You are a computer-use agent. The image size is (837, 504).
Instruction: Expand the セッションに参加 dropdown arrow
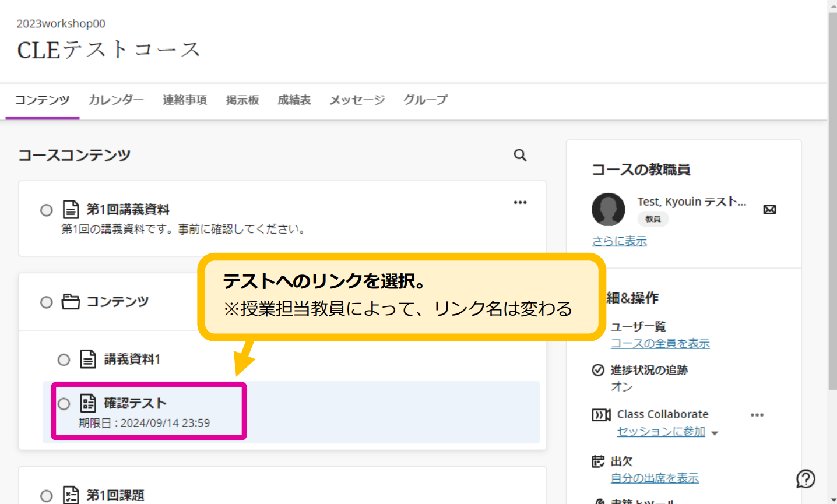[x=715, y=433]
